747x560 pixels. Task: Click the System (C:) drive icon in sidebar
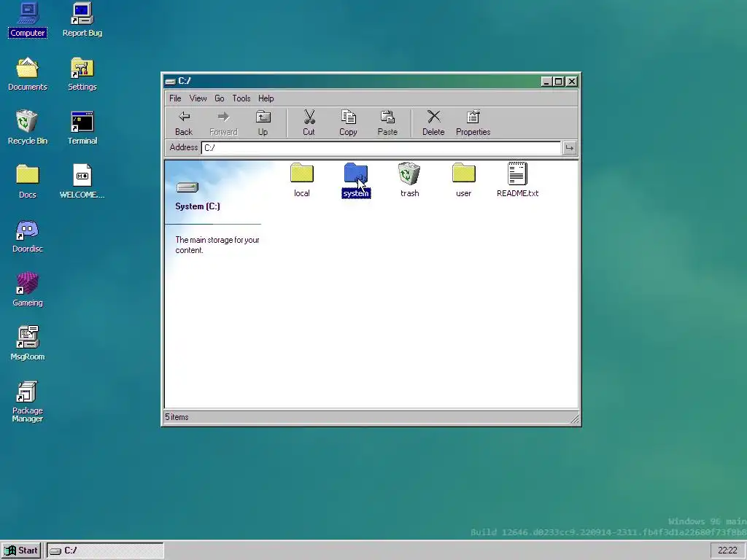(187, 187)
